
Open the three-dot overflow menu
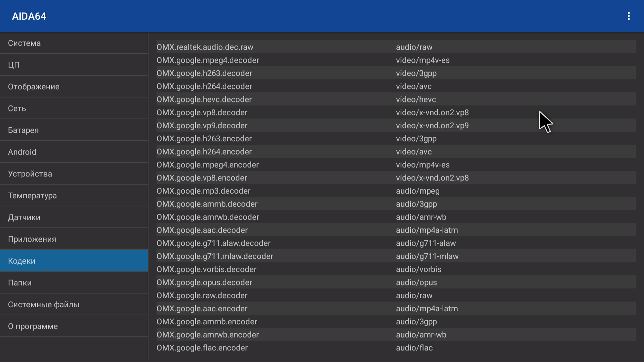pyautogui.click(x=628, y=16)
